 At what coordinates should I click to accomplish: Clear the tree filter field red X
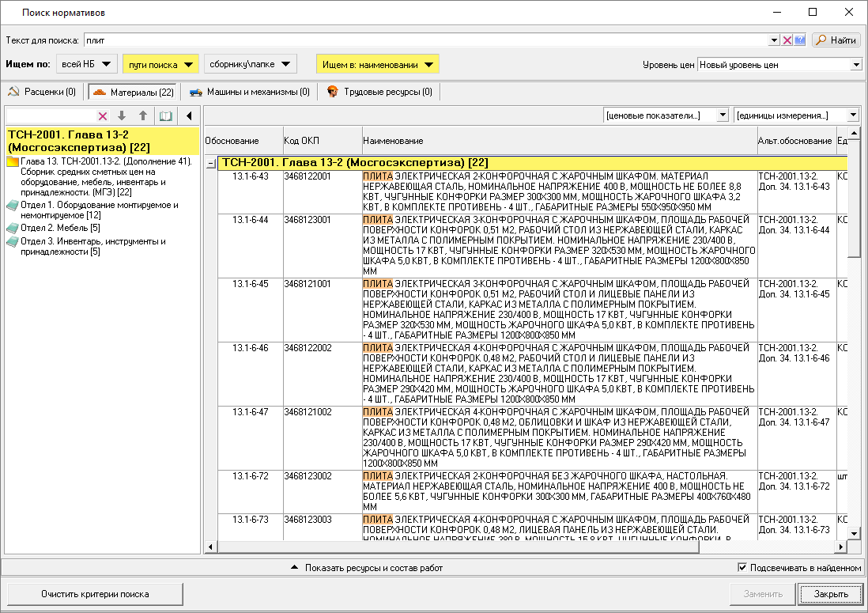[102, 116]
